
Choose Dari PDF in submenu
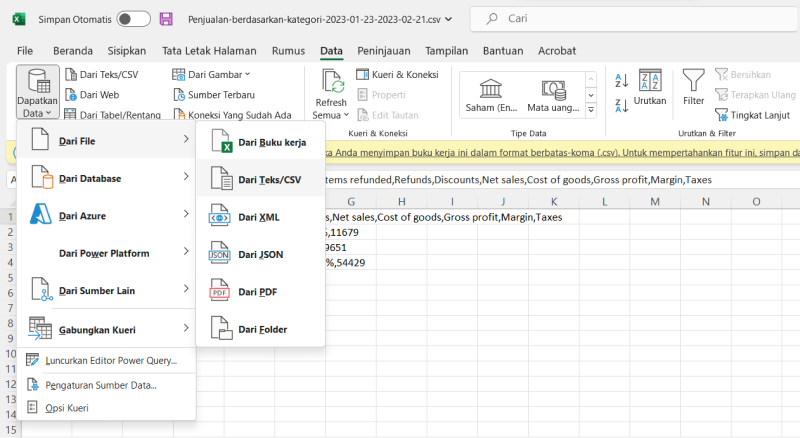(x=261, y=292)
